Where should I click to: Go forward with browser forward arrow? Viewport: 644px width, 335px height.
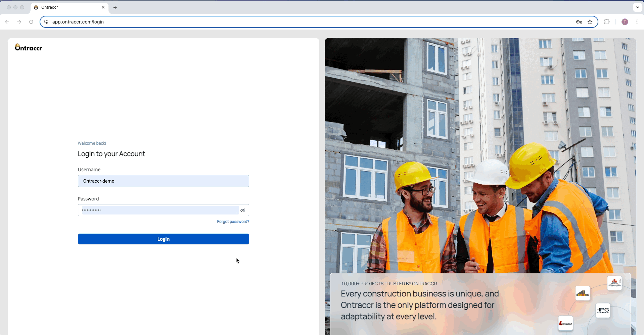tap(19, 22)
